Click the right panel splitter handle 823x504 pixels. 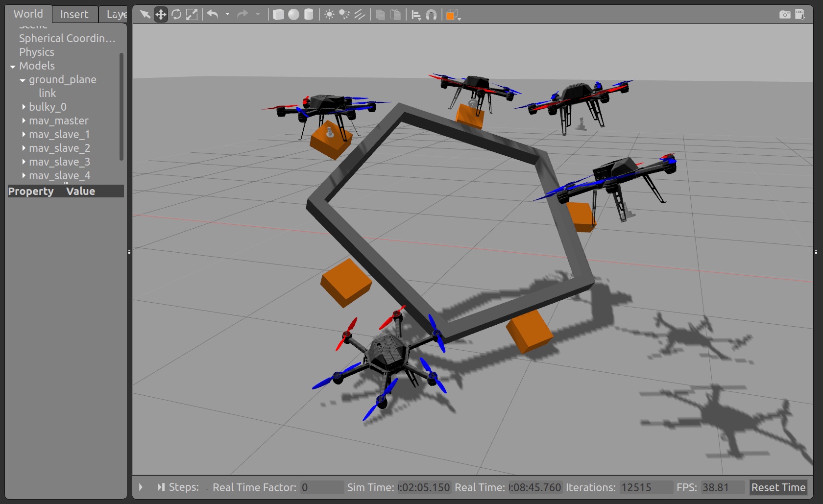(816, 252)
